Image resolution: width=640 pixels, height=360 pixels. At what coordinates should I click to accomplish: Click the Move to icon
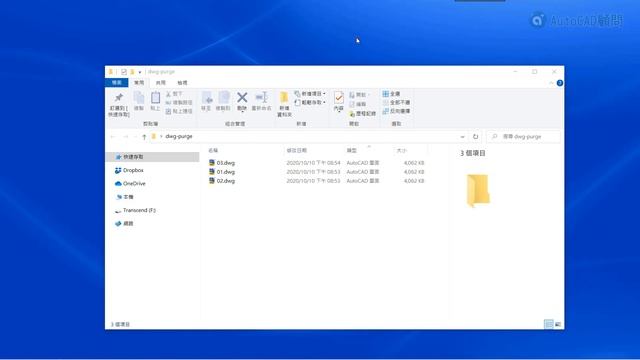(207, 98)
